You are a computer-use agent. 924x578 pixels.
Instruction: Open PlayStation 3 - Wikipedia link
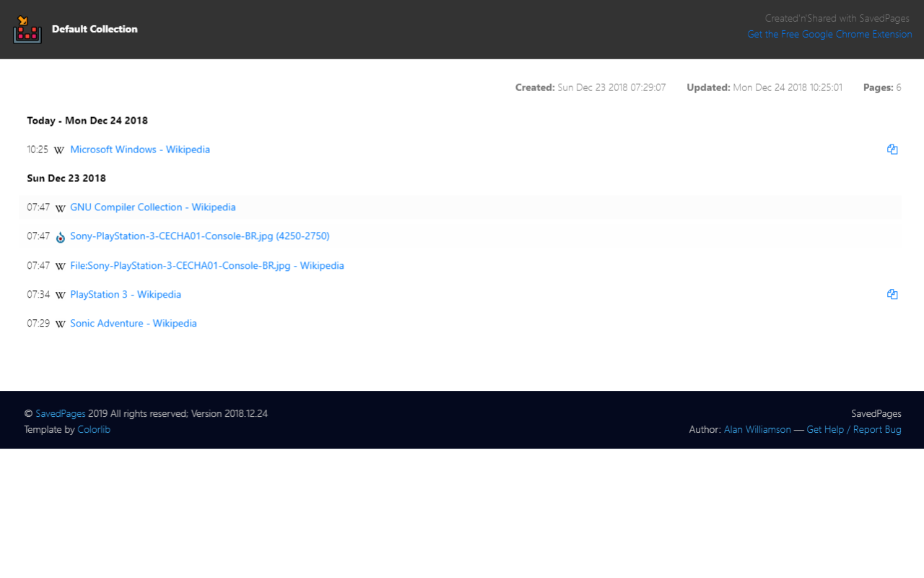click(126, 295)
